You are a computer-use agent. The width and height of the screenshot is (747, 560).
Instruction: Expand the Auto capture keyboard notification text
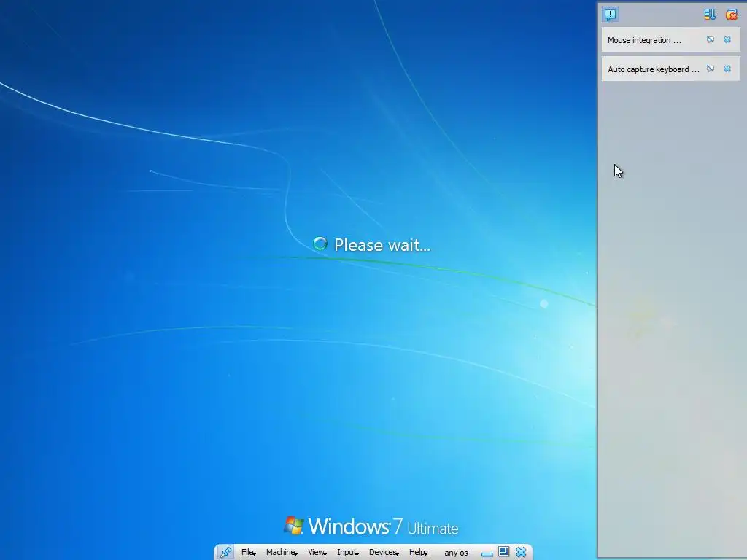[654, 69]
